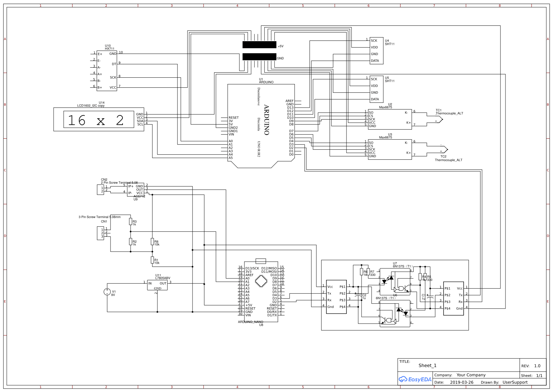Select left four-pin connector with Vcc Tx Rx Gnd
553x392 pixels.
(336, 297)
